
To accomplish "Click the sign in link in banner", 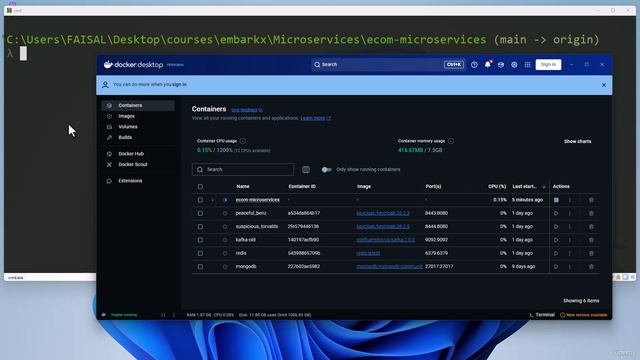I will point(179,84).
